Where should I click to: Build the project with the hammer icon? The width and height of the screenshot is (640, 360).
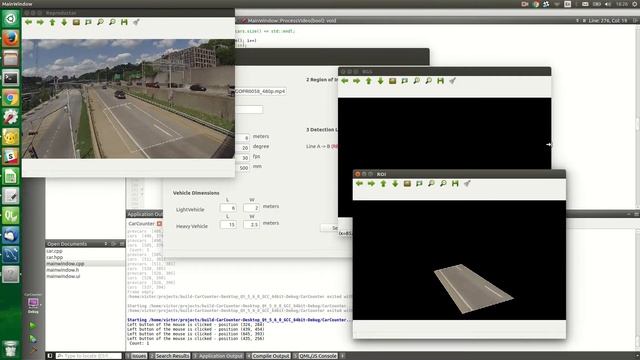click(33, 350)
